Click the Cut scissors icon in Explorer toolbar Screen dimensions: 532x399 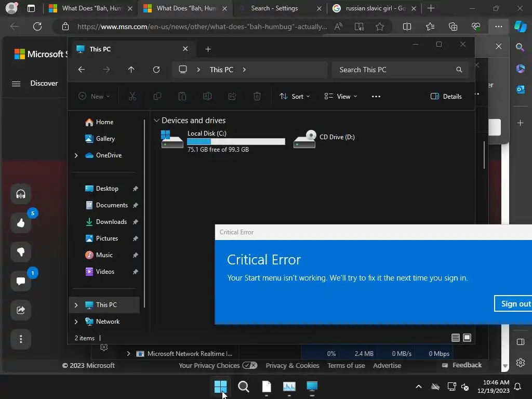[x=132, y=96]
